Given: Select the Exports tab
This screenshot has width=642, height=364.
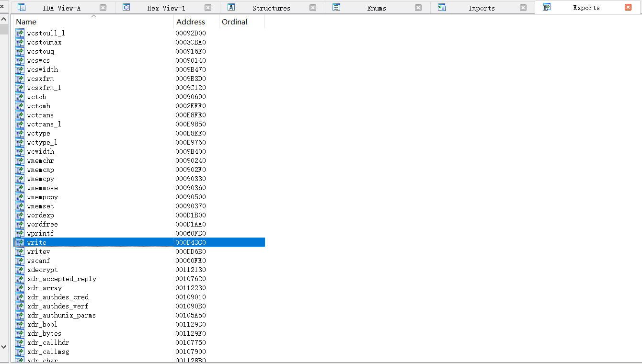Looking at the screenshot, I should coord(586,8).
